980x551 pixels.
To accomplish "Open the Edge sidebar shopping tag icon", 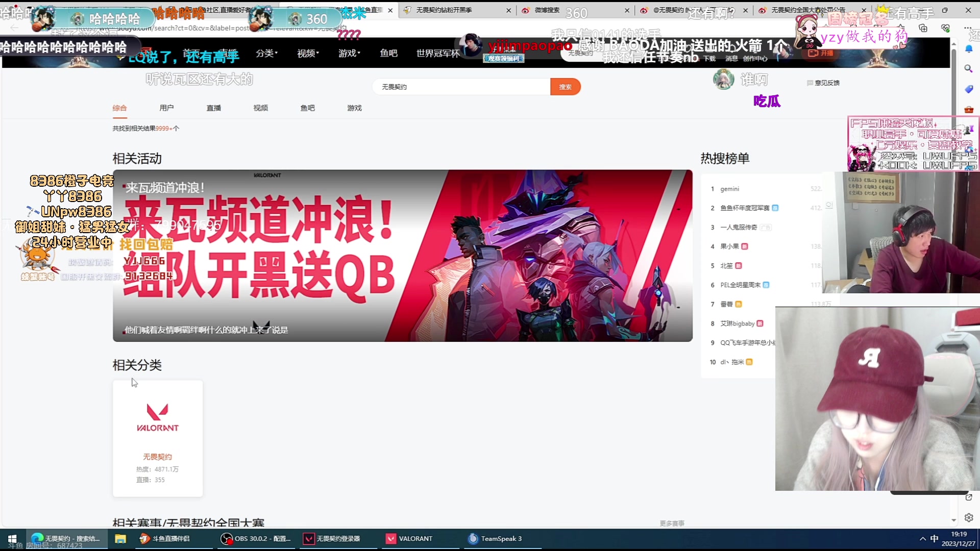I will click(x=969, y=89).
